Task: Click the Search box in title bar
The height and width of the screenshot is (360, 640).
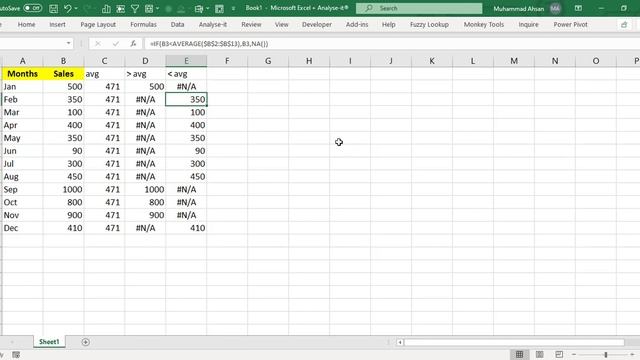Action: click(419, 8)
